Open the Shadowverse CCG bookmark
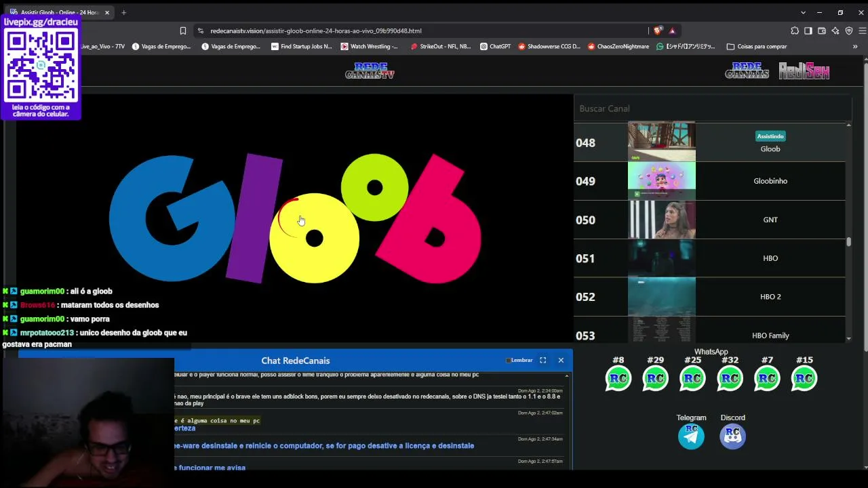The image size is (868, 488). pyautogui.click(x=549, y=47)
